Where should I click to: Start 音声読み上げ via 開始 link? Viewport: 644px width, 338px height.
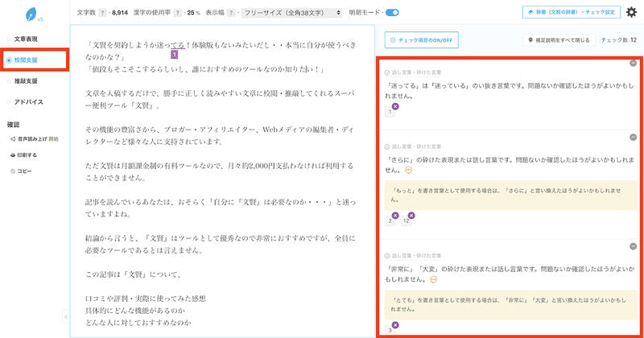pos(53,139)
